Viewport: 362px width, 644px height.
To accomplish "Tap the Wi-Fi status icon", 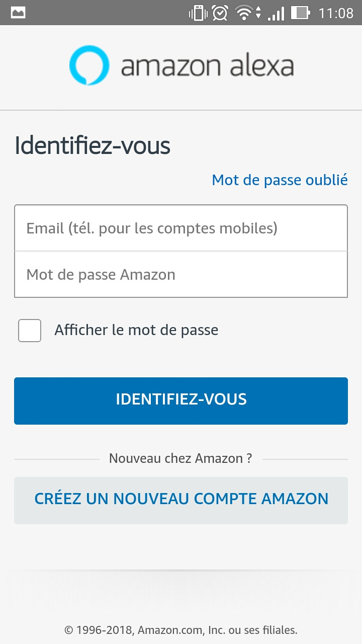I will (x=245, y=13).
